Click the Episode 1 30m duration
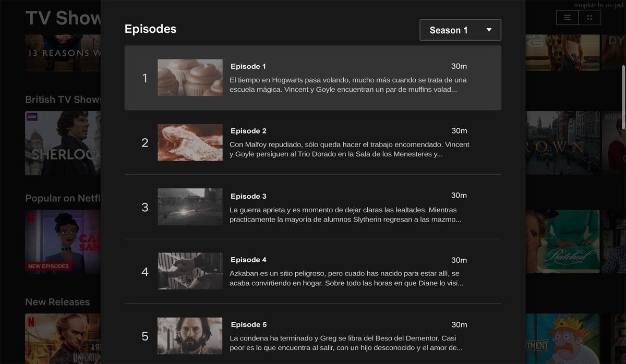626x364 pixels. (459, 66)
